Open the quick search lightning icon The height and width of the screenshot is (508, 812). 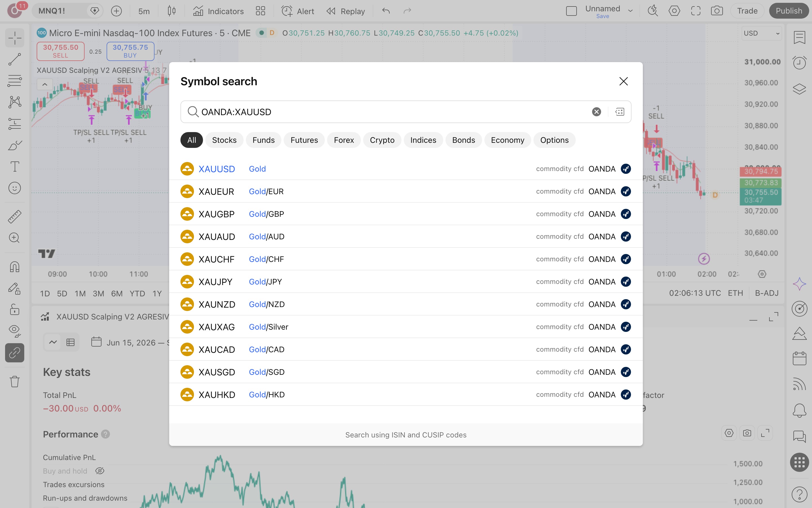(x=653, y=11)
